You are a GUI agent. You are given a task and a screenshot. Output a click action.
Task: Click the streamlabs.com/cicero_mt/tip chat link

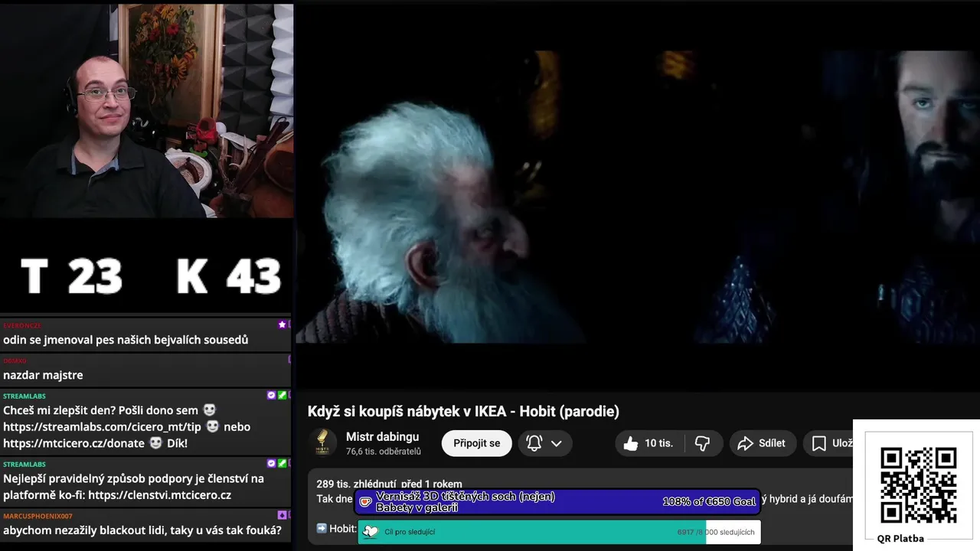point(102,426)
